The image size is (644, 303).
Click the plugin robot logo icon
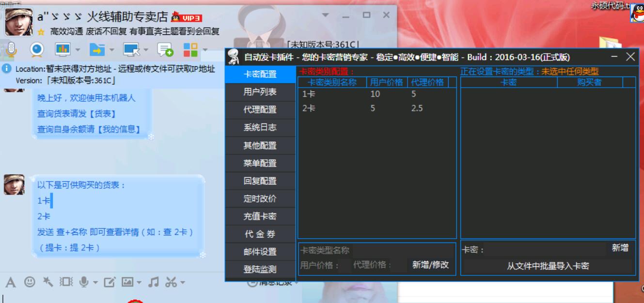coord(234,57)
